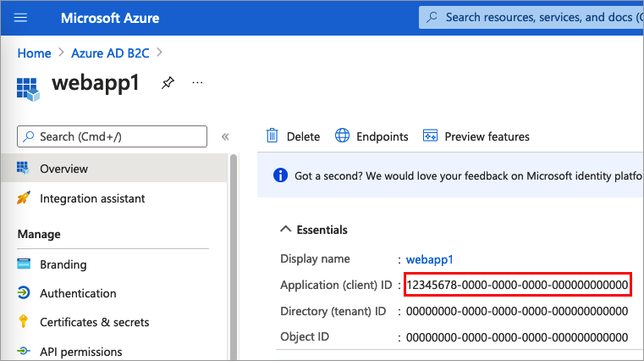Image resolution: width=644 pixels, height=361 pixels.
Task: Open the hamburger portal menu
Action: [22, 17]
